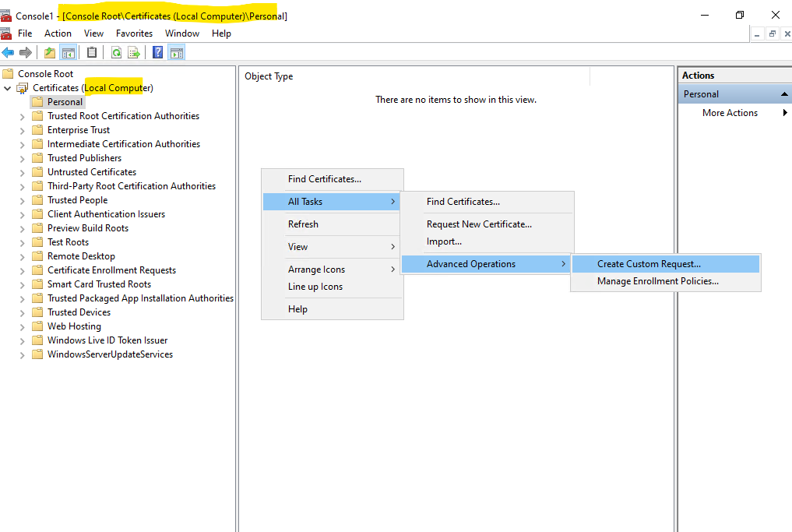
Task: Expand the Trusted Root Certification Authorities node
Action: [x=23, y=117]
